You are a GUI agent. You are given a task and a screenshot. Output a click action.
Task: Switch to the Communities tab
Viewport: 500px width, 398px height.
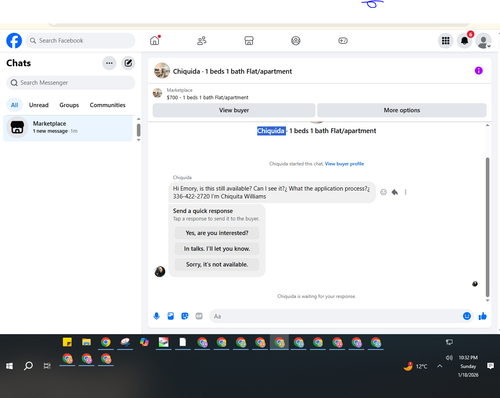click(x=107, y=105)
